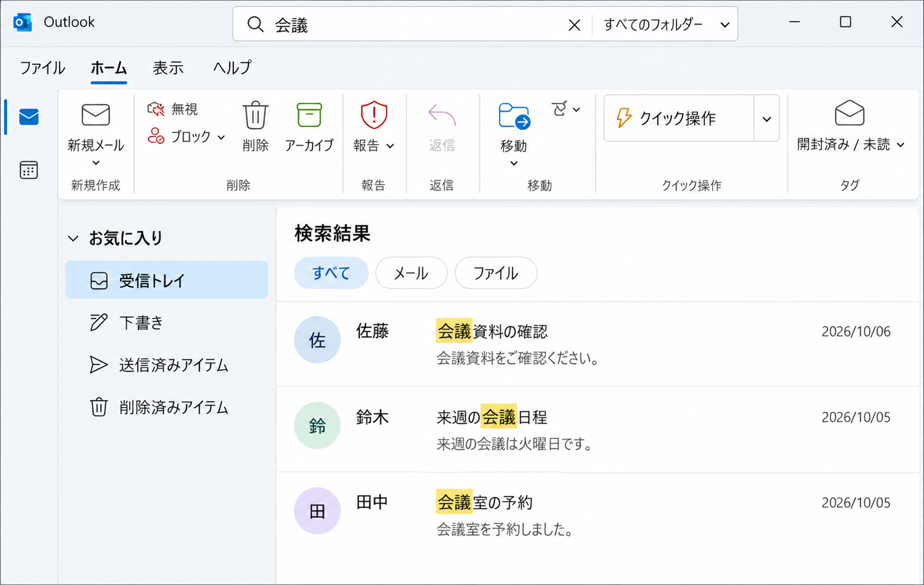Click the sender name 鈴木

[x=372, y=417]
